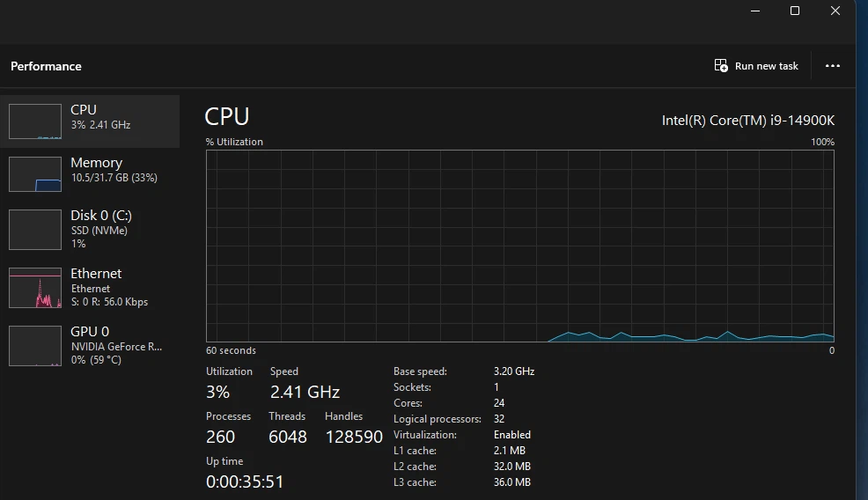Click the Cores value 24
Image resolution: width=868 pixels, height=500 pixels.
(499, 403)
